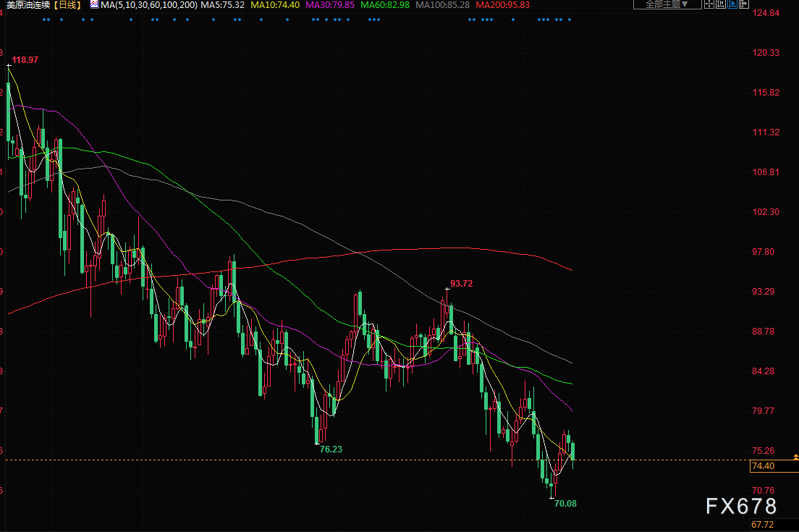This screenshot has height=532, width=799.
Task: Click the 74.40 current price tag
Action: pyautogui.click(x=764, y=466)
